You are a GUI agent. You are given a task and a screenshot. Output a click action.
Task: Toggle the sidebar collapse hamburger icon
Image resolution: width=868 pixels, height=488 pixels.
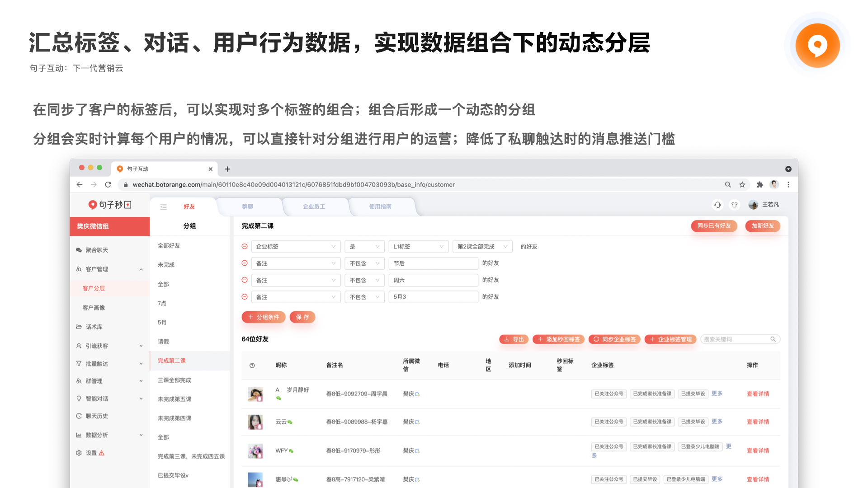click(164, 206)
